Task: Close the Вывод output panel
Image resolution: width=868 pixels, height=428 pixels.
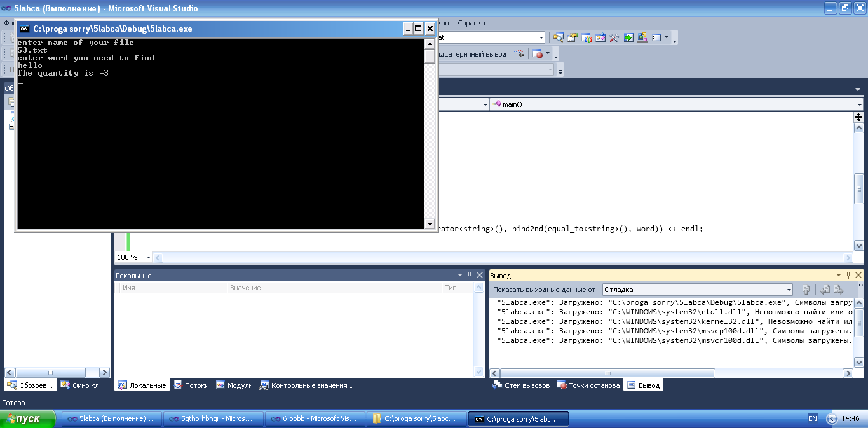Action: pos(858,275)
